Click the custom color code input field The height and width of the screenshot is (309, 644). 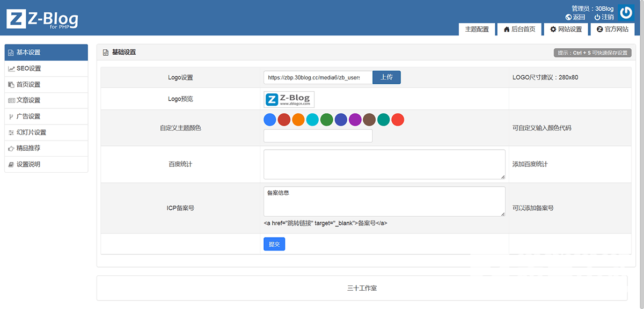tap(318, 136)
